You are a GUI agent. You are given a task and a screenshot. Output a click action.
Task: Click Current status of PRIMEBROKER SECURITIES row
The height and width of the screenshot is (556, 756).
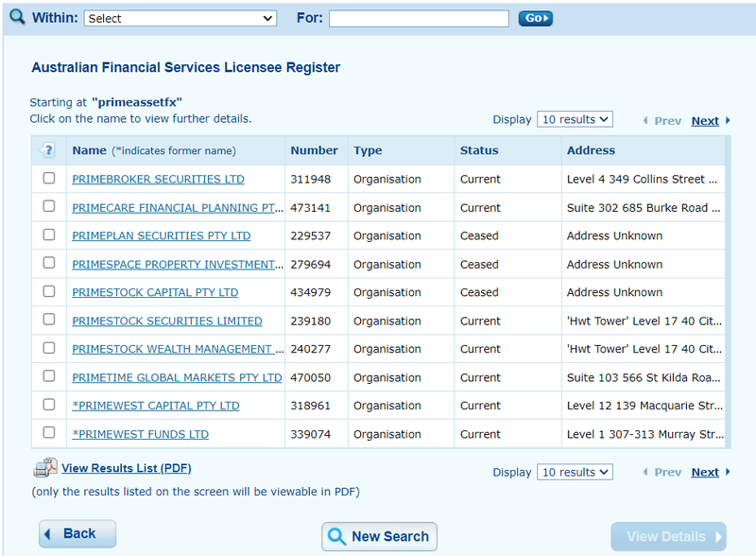(480, 179)
